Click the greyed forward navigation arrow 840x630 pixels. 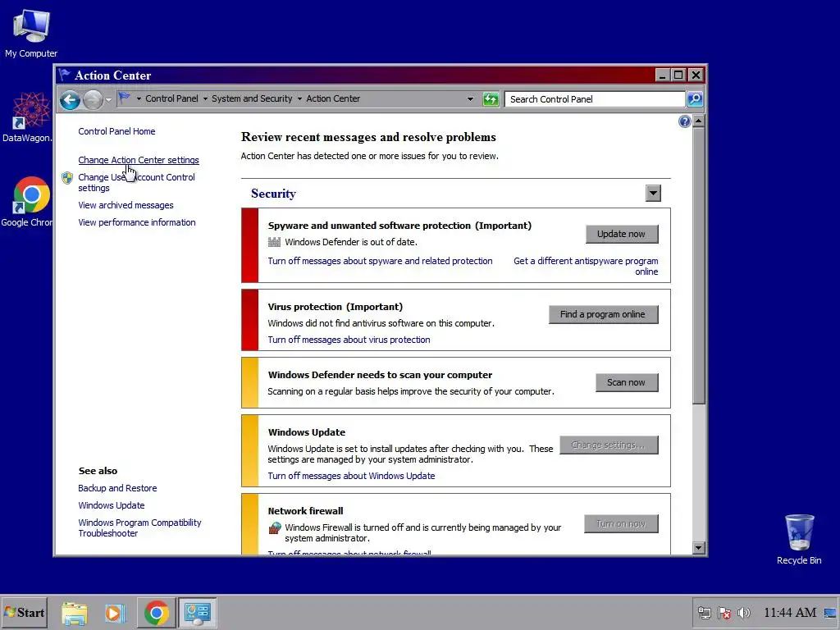pyautogui.click(x=93, y=99)
